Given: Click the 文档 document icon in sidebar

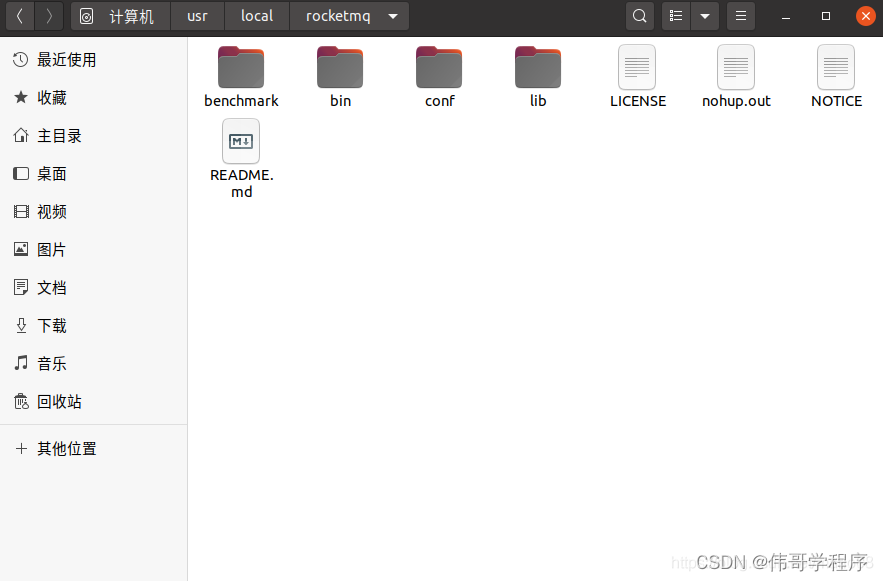Looking at the screenshot, I should point(21,288).
